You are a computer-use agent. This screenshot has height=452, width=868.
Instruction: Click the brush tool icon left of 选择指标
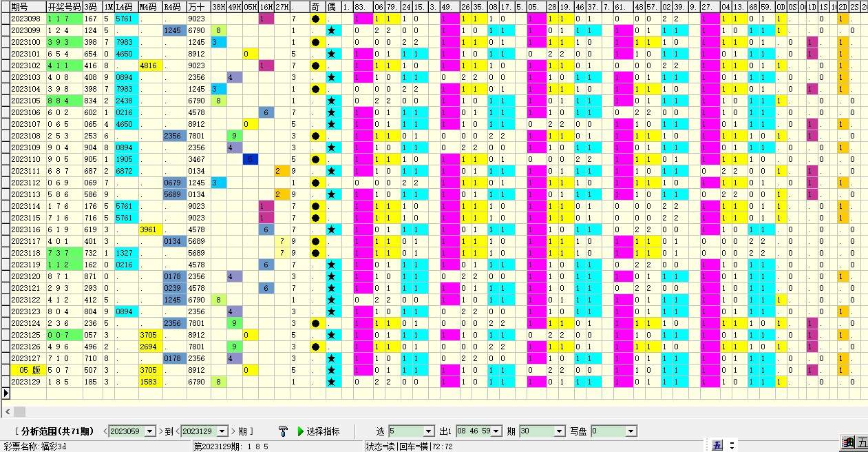[x=282, y=431]
